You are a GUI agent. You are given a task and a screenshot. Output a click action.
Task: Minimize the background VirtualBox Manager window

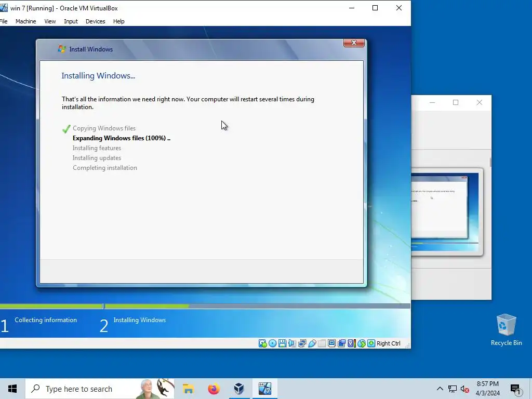432,102
